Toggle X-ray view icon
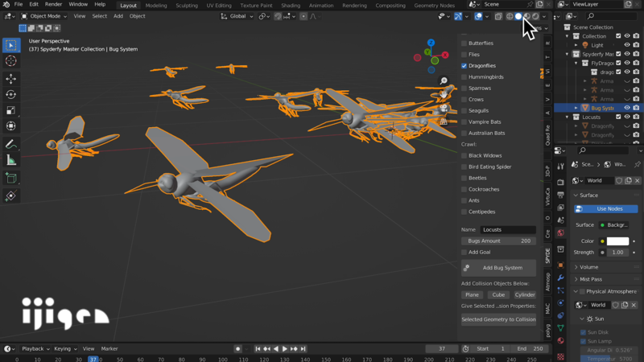Screen dimensions: 644x362 coord(498,16)
